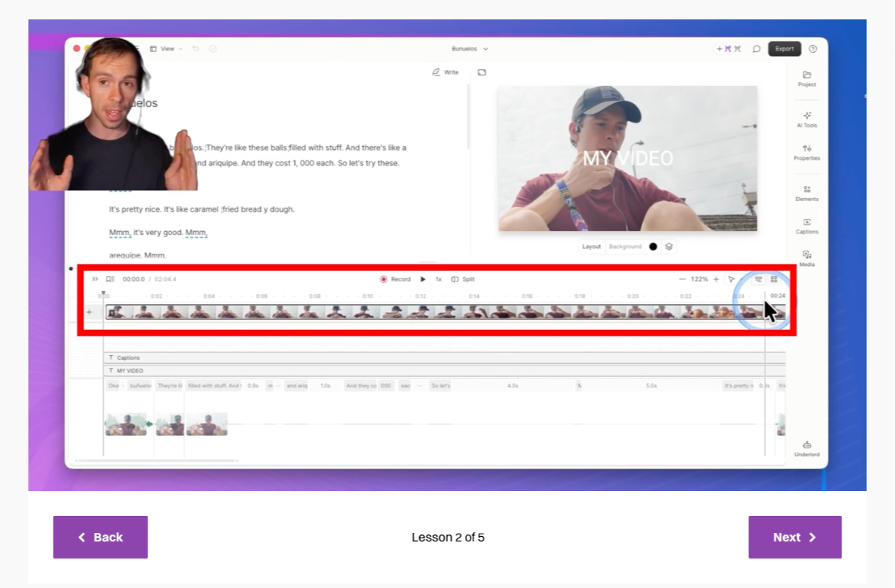This screenshot has height=588, width=895.
Task: Click the video filmstrip track
Action: 446,312
